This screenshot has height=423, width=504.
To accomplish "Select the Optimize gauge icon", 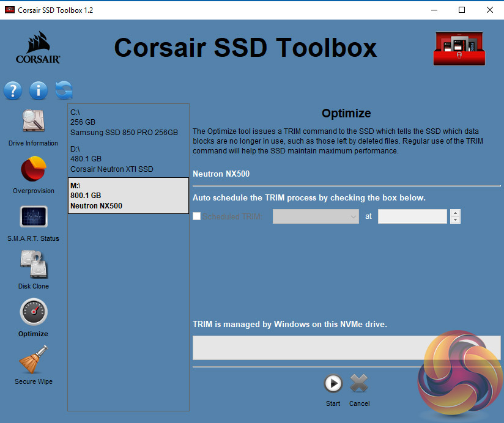I will pos(33,312).
